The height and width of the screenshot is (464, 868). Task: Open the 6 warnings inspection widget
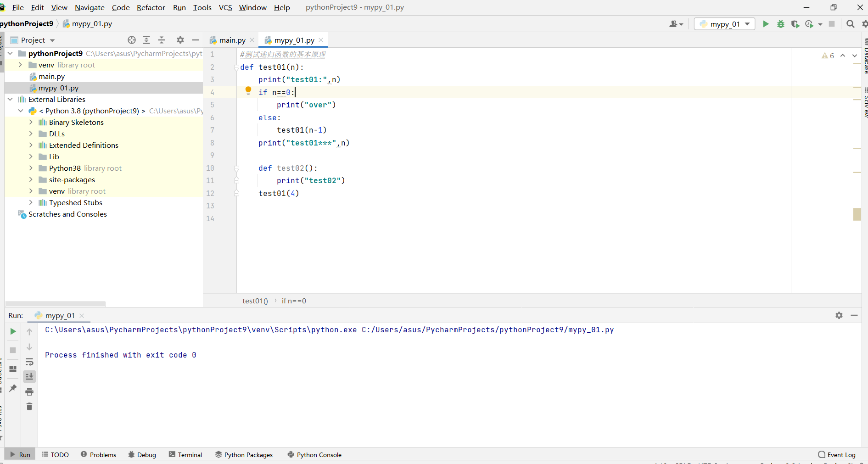[x=828, y=56]
